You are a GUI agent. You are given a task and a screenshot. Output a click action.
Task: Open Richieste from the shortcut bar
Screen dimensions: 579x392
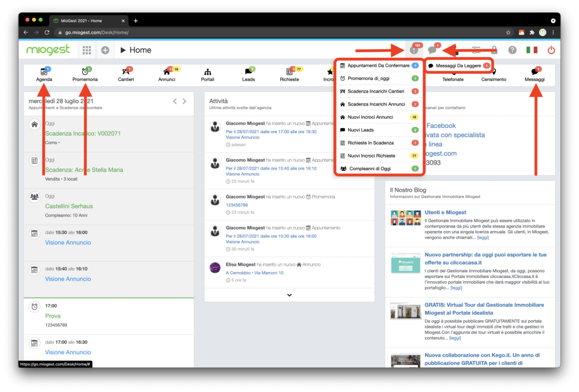(289, 74)
